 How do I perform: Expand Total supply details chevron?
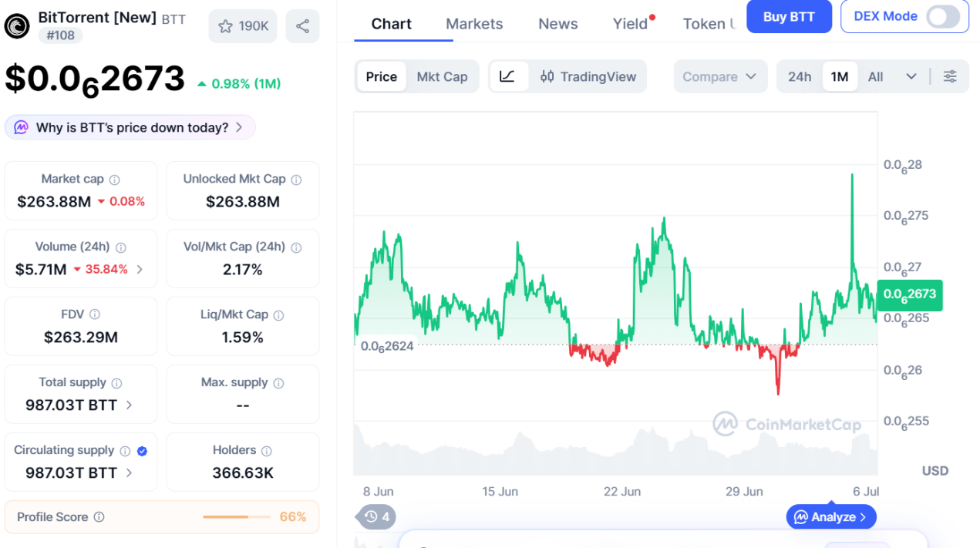pos(129,405)
